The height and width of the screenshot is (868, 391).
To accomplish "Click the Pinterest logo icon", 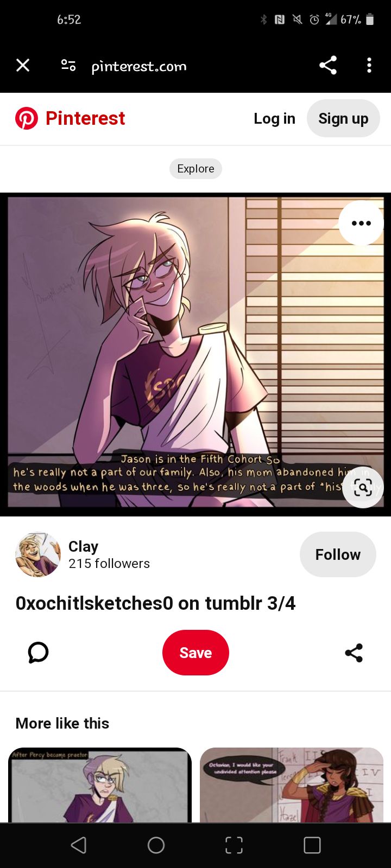I will pos(27,118).
